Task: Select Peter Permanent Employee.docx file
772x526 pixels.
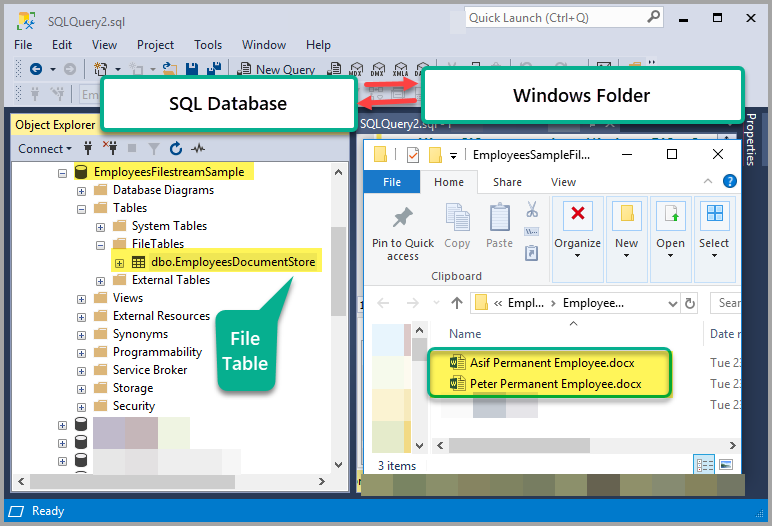Action: coord(555,384)
